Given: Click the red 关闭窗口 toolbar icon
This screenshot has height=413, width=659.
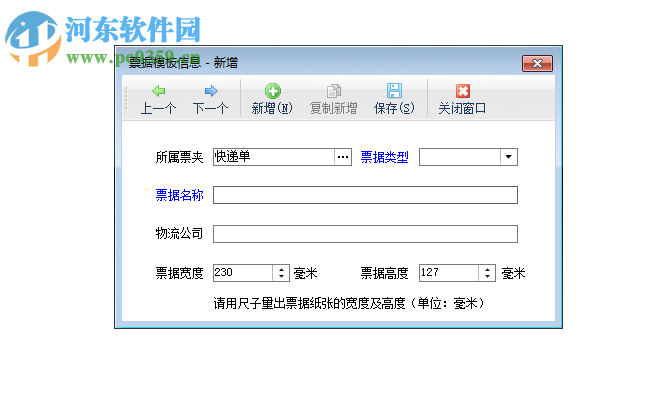Looking at the screenshot, I should pos(463,91).
